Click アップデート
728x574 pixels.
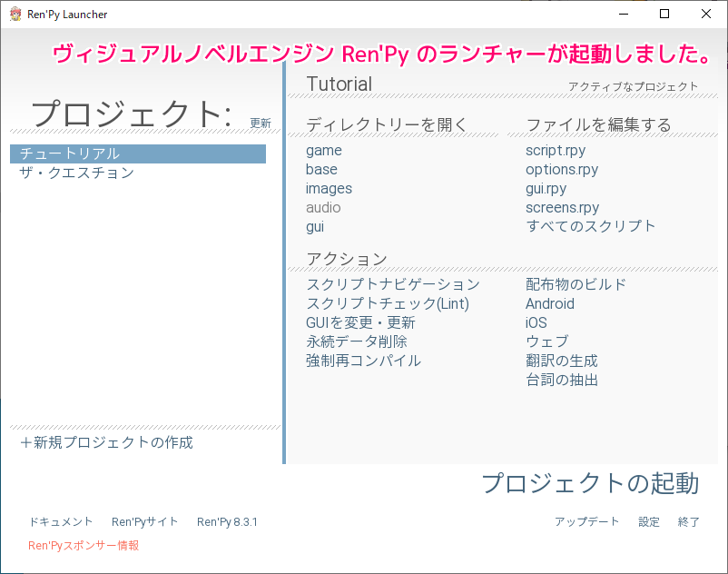(x=587, y=521)
